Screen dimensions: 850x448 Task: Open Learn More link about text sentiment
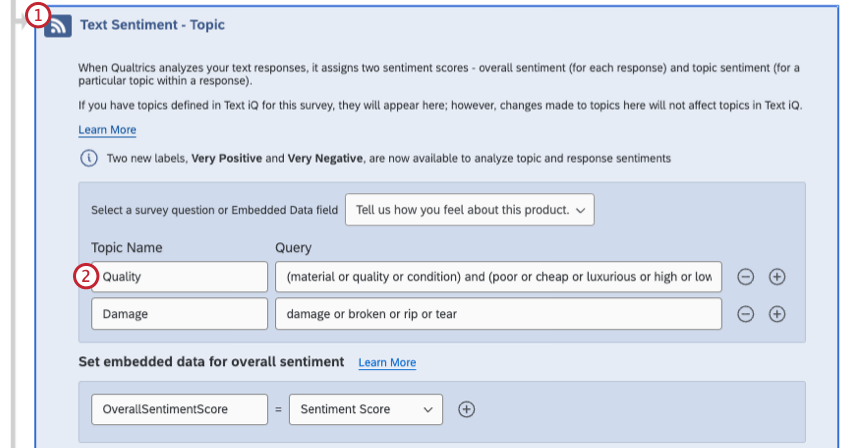click(x=107, y=130)
